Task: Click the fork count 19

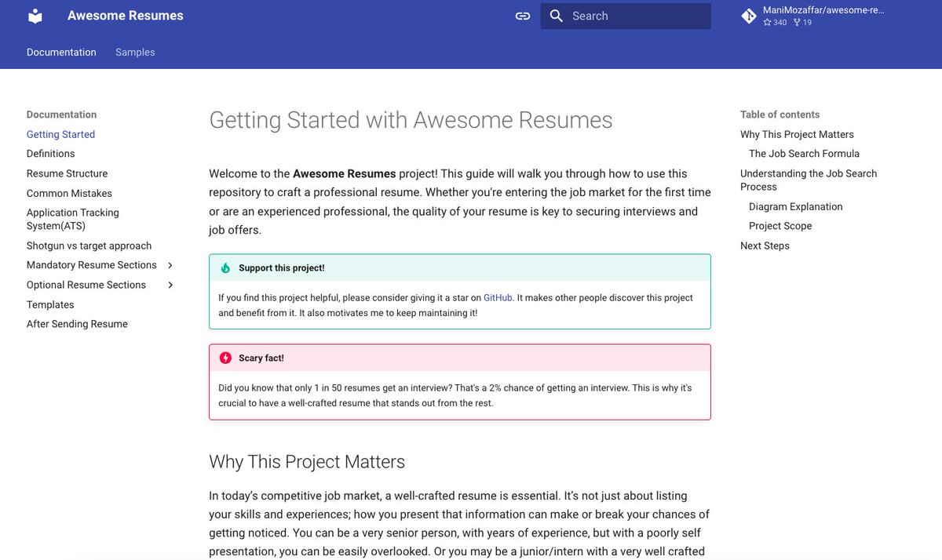Action: 802,23
